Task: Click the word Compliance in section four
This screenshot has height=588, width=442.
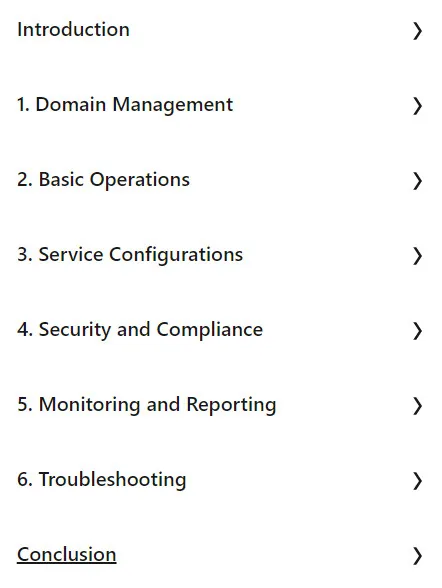Action: [x=210, y=330]
